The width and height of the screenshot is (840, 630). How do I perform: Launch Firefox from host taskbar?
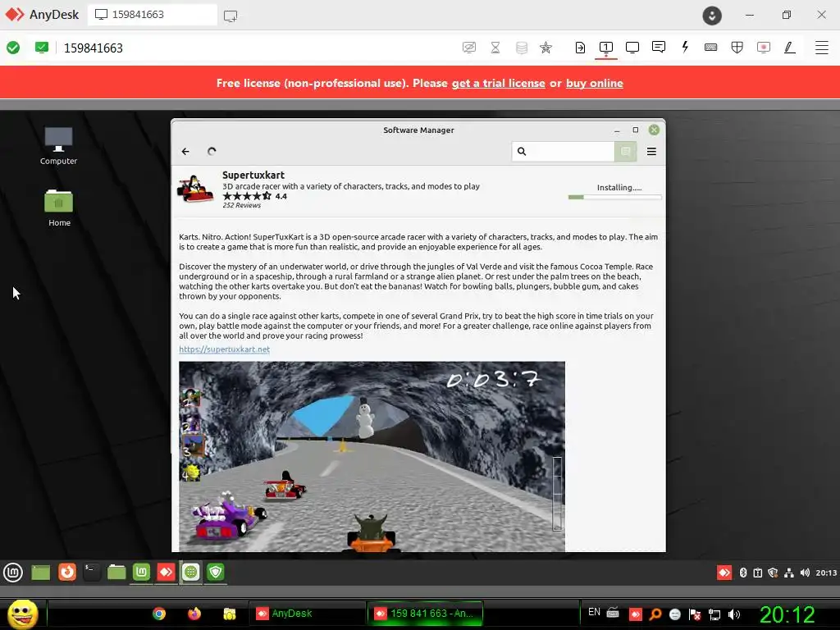tap(194, 614)
